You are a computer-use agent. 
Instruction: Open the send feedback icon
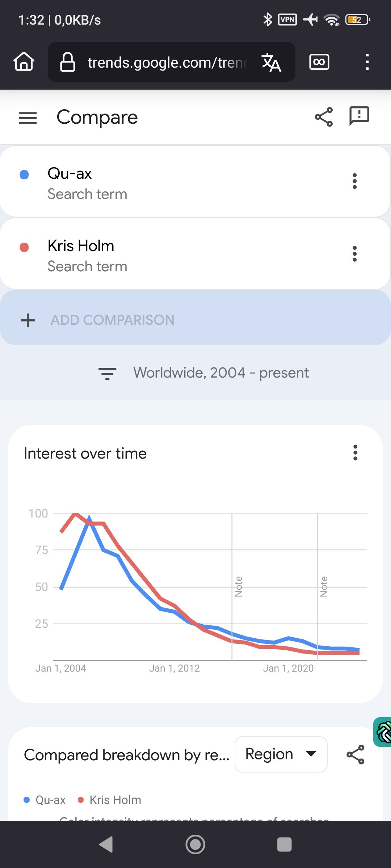click(359, 116)
